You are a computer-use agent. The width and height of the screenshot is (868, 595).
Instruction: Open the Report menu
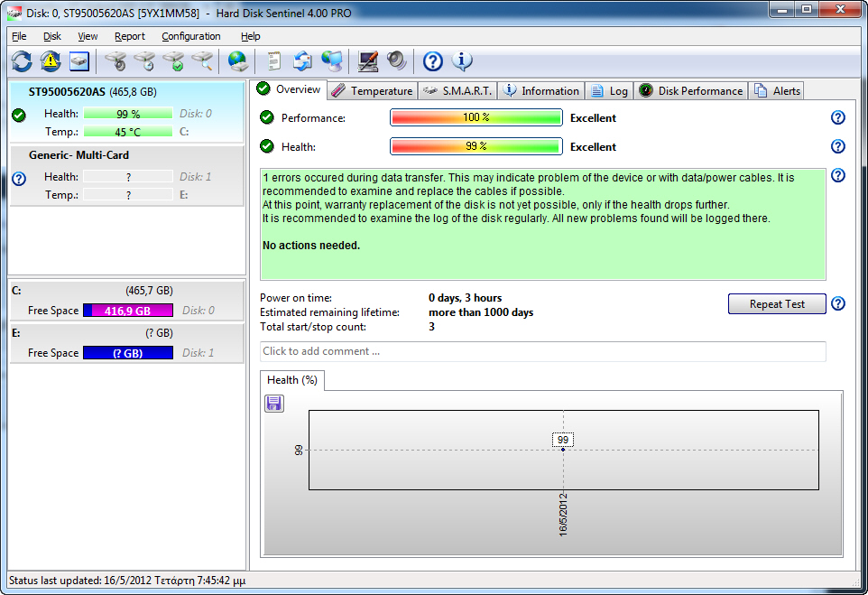coord(130,36)
